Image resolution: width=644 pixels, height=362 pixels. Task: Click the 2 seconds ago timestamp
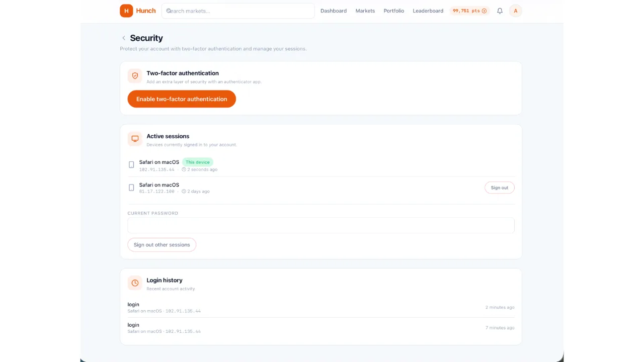tap(202, 169)
